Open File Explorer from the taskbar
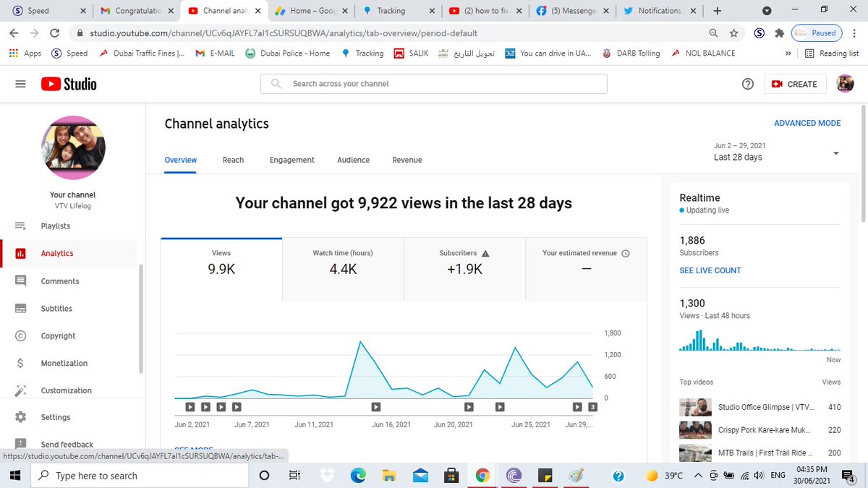Viewport: 868px width, 488px height. [x=389, y=475]
